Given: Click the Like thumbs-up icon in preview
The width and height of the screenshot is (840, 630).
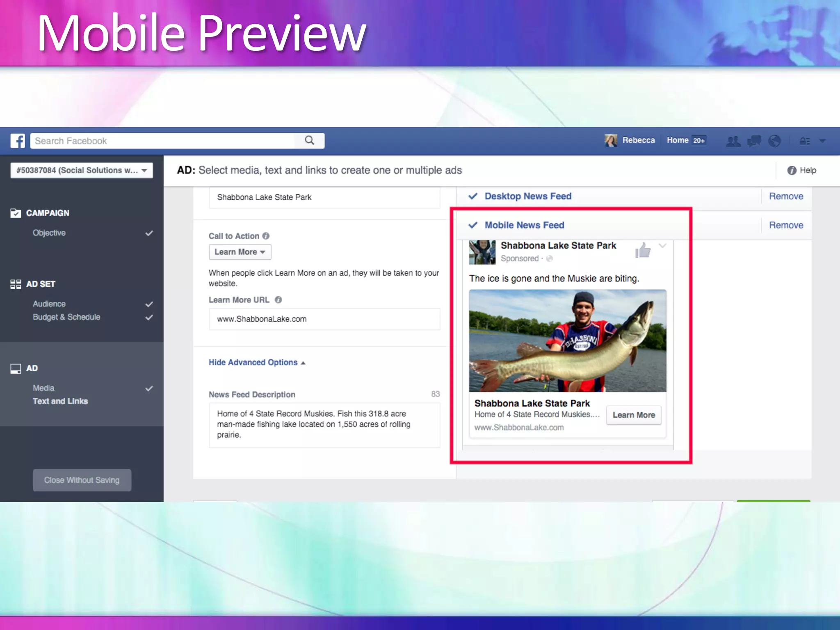Looking at the screenshot, I should click(x=643, y=250).
